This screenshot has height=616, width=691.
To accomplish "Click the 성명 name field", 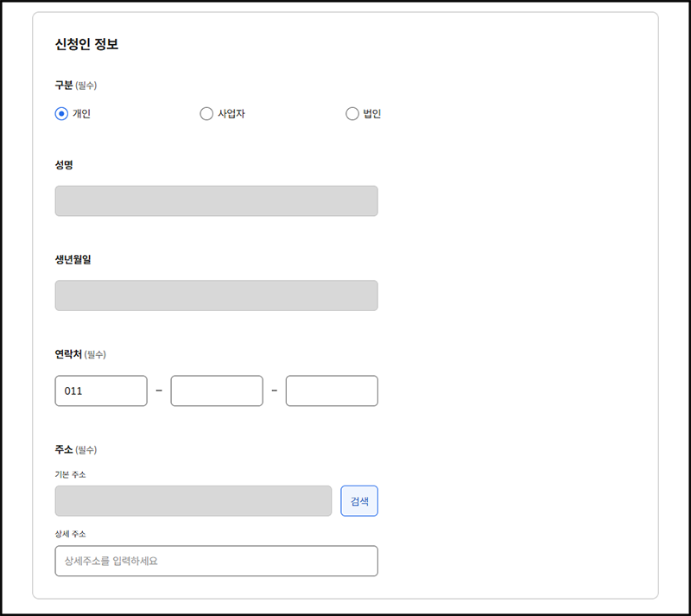I will pyautogui.click(x=217, y=201).
